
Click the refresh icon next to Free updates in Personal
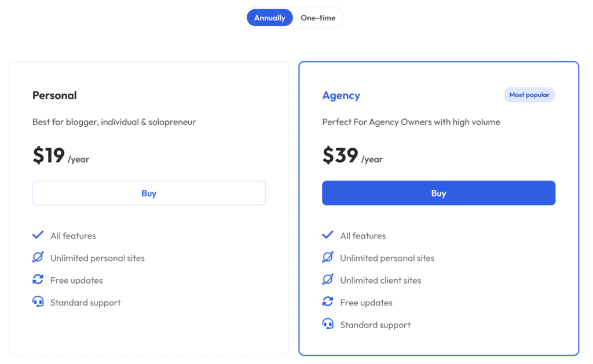tap(38, 280)
